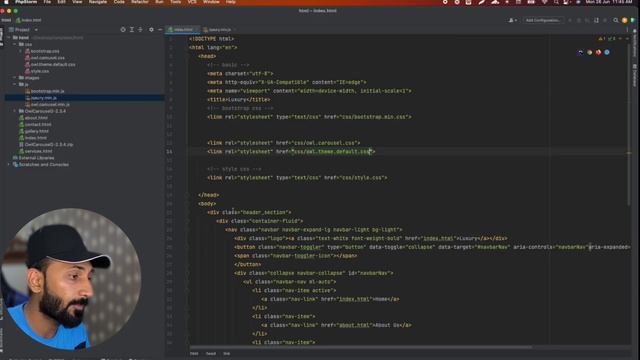The image size is (640, 360).
Task: Open the Tools menu
Action: (x=176, y=2)
